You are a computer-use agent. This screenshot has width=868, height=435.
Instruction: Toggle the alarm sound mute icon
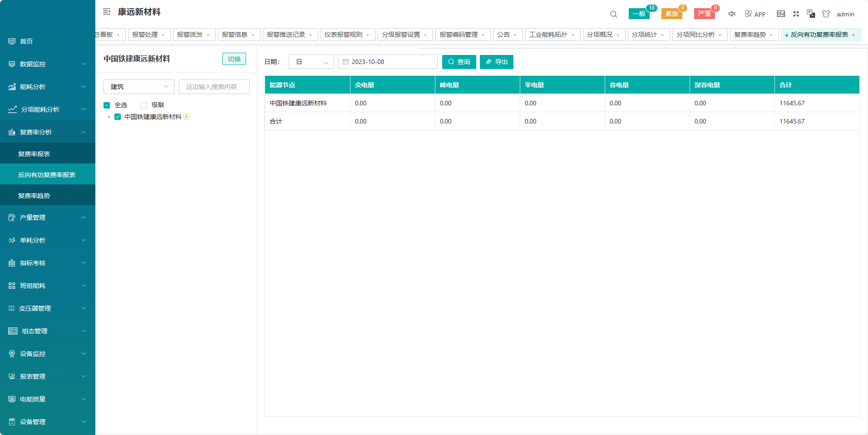click(732, 14)
